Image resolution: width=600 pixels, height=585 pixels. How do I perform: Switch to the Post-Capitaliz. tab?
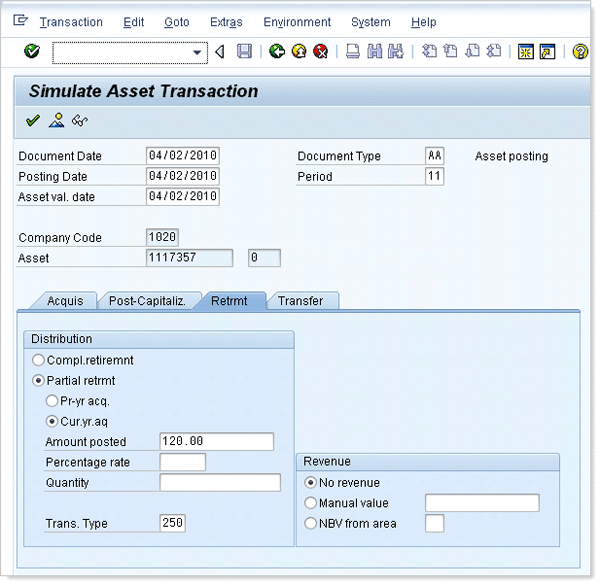(x=149, y=300)
